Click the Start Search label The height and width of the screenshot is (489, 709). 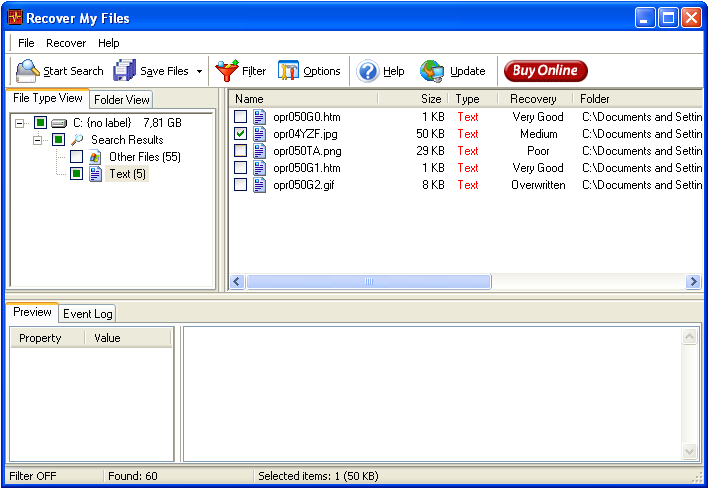(x=73, y=71)
